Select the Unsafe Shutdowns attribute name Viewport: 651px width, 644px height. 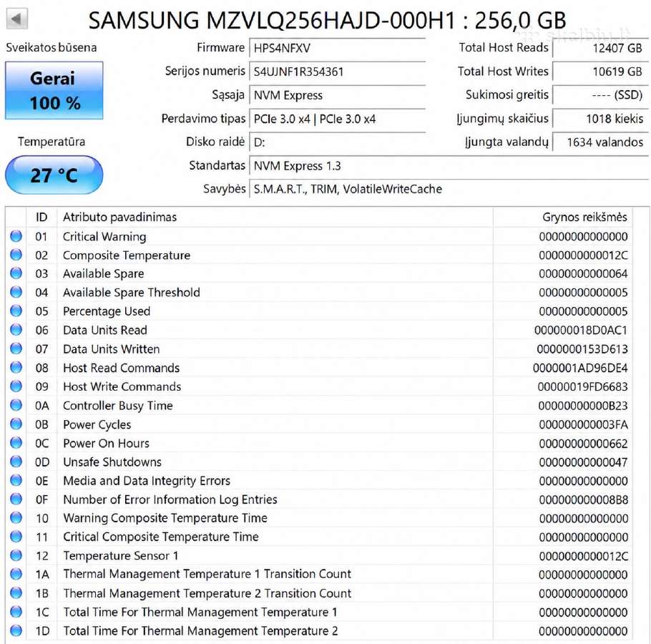coord(112,462)
